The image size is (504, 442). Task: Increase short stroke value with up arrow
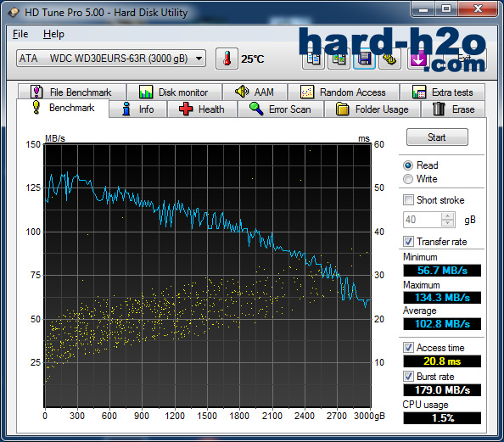(448, 216)
